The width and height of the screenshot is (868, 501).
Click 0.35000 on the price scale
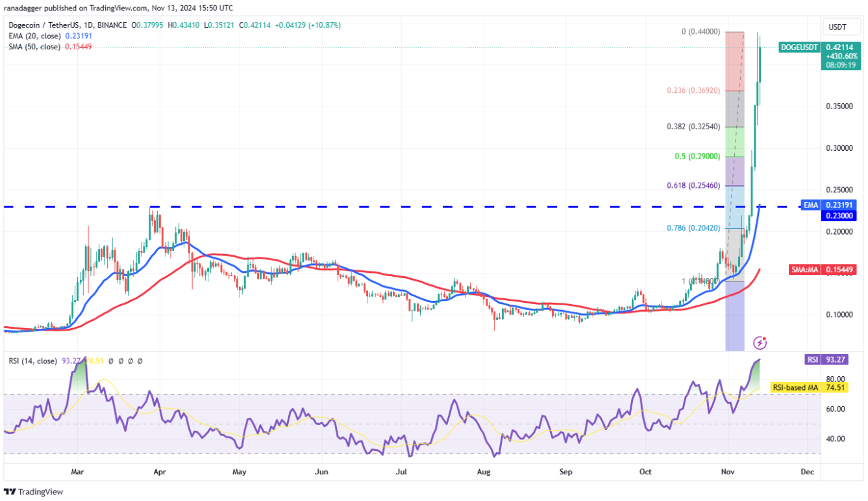(x=838, y=107)
